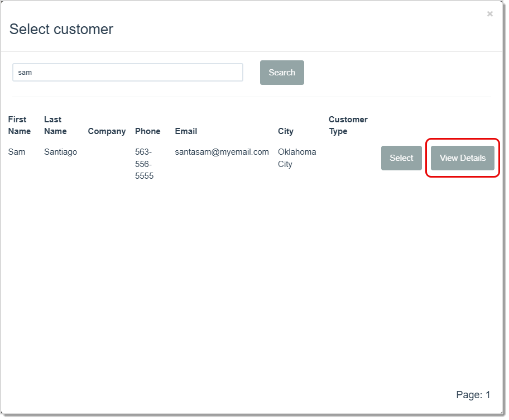Click the email santasam@myemail.com
The image size is (509, 420).
click(x=222, y=151)
